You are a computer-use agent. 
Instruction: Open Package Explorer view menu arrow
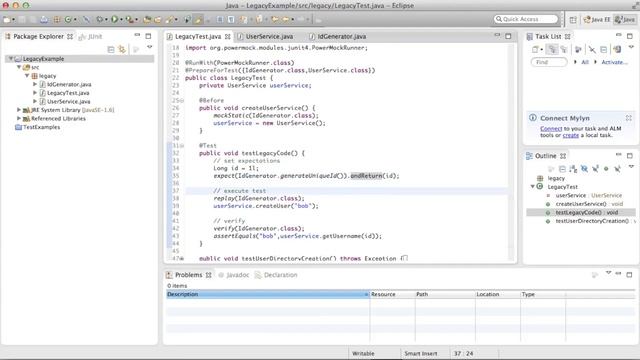tap(150, 47)
